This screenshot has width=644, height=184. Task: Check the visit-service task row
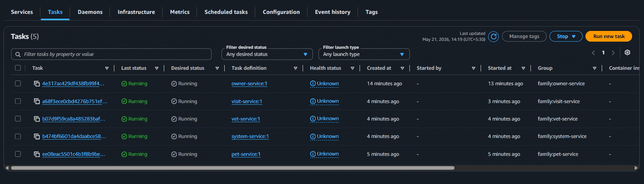18,101
